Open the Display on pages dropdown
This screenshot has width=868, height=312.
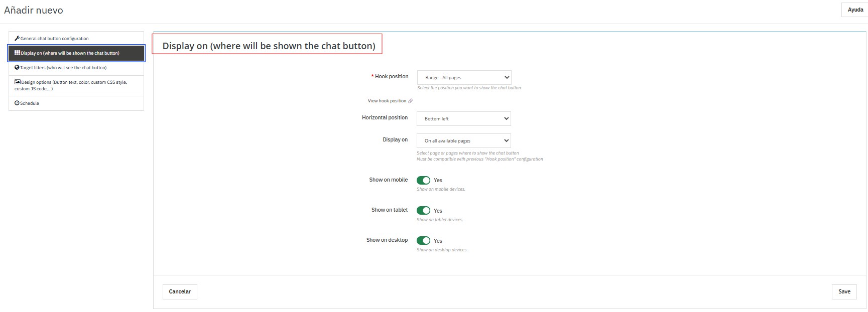(x=464, y=141)
